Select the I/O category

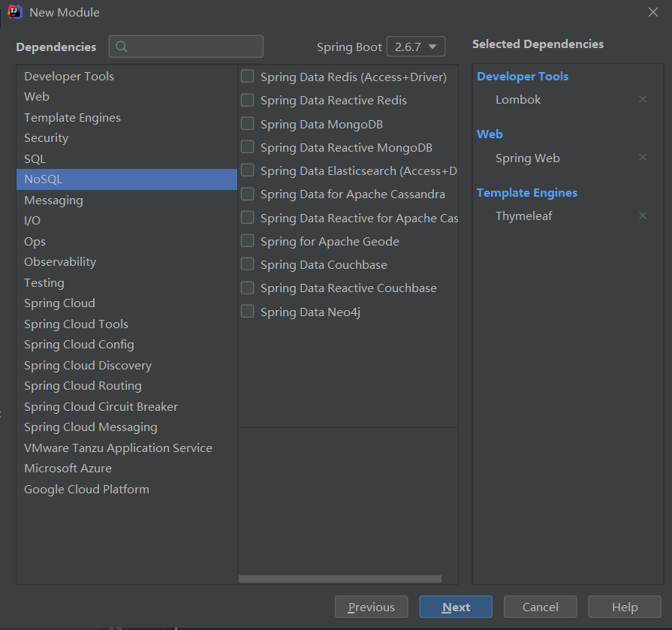click(126, 221)
